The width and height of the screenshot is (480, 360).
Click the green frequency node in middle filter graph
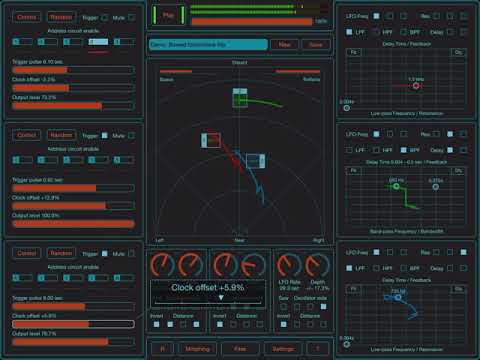[x=396, y=186]
